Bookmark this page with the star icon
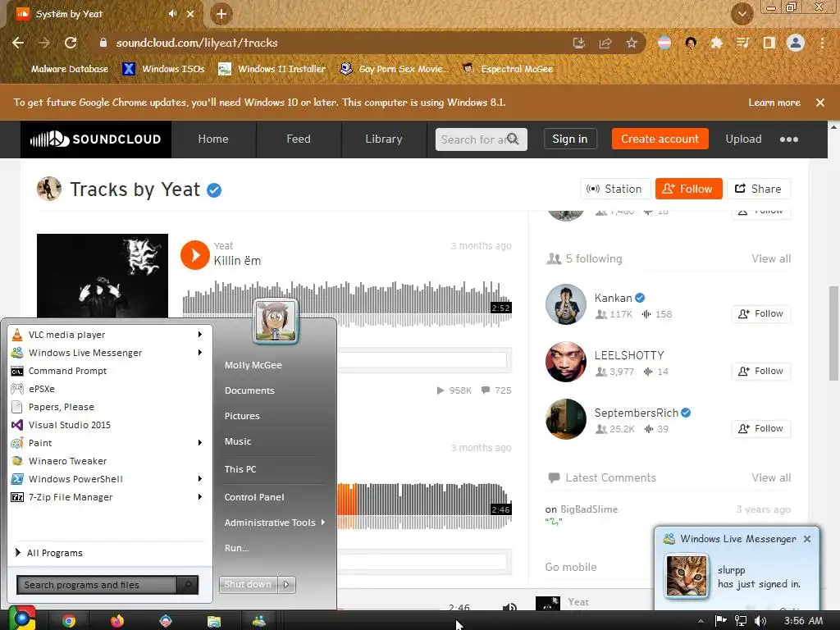This screenshot has width=840, height=630. [632, 43]
